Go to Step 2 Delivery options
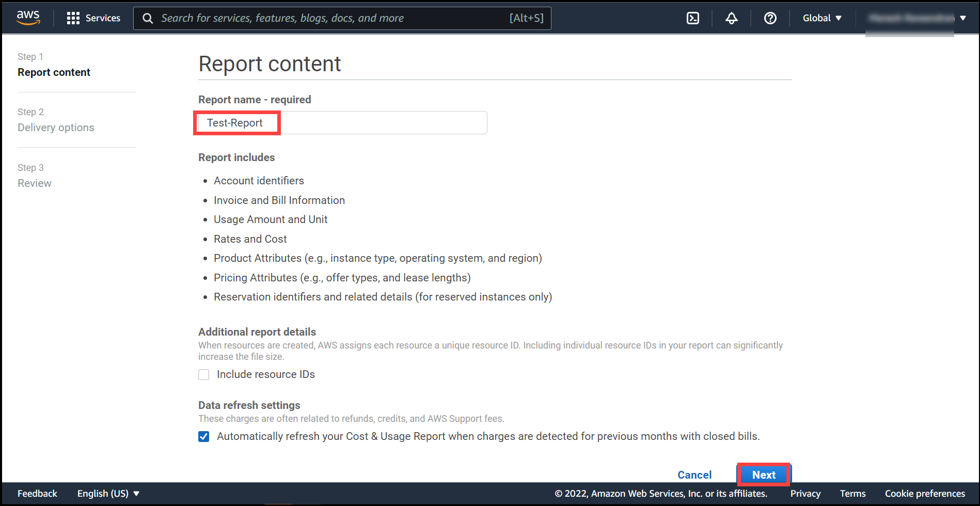The image size is (980, 506). [56, 128]
